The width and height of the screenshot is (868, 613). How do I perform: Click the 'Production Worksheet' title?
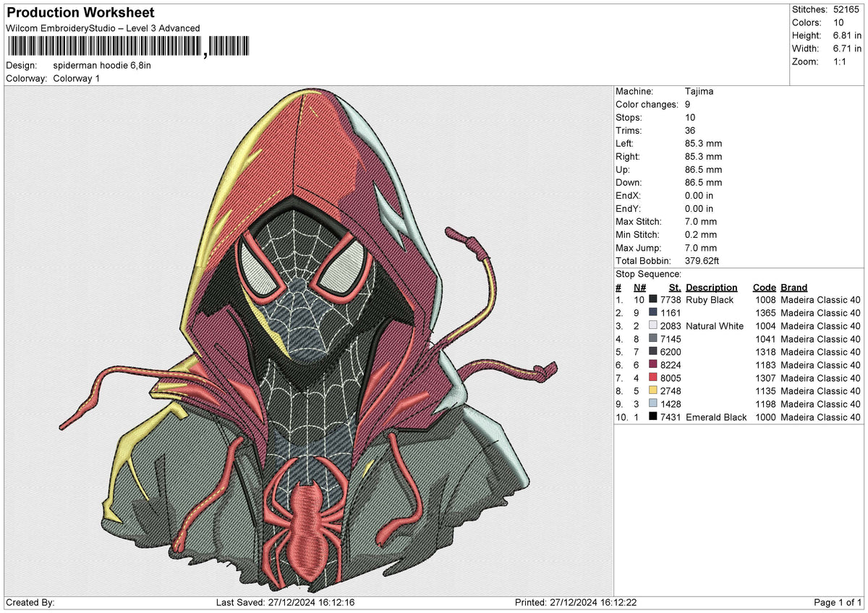[80, 13]
